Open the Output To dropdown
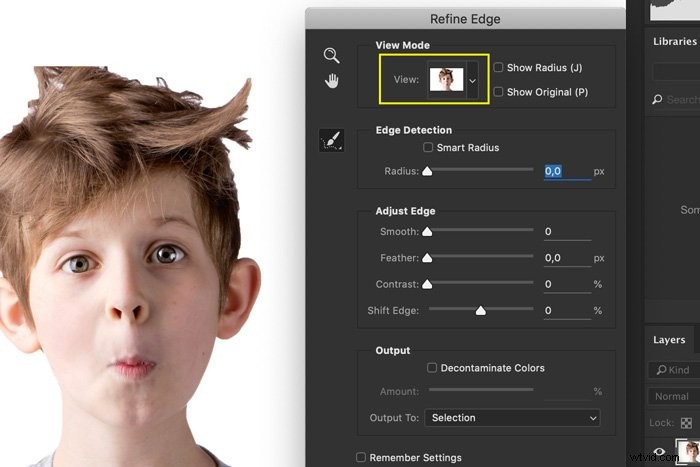This screenshot has width=700, height=467. [512, 418]
